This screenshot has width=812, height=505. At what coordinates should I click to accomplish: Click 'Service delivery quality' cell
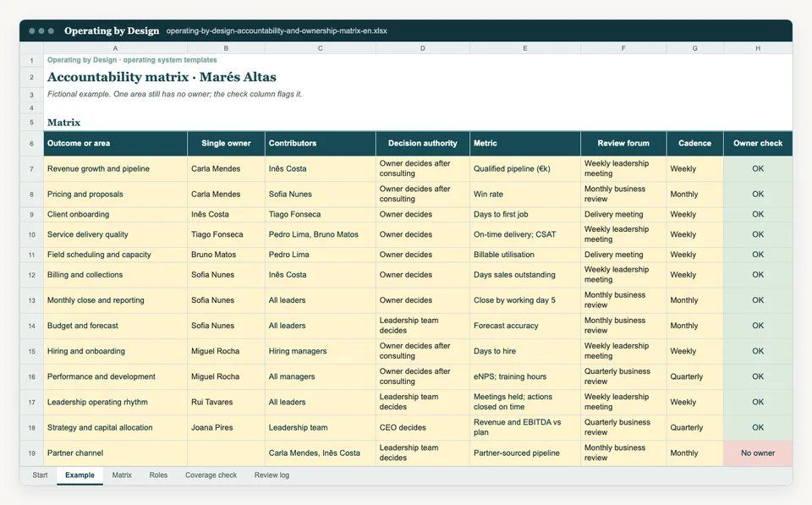click(115, 234)
